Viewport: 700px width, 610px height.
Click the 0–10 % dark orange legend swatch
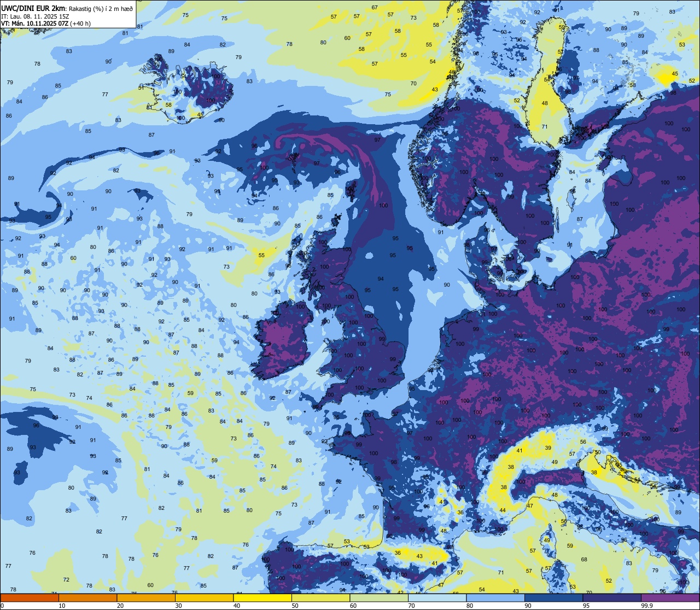click(x=30, y=597)
